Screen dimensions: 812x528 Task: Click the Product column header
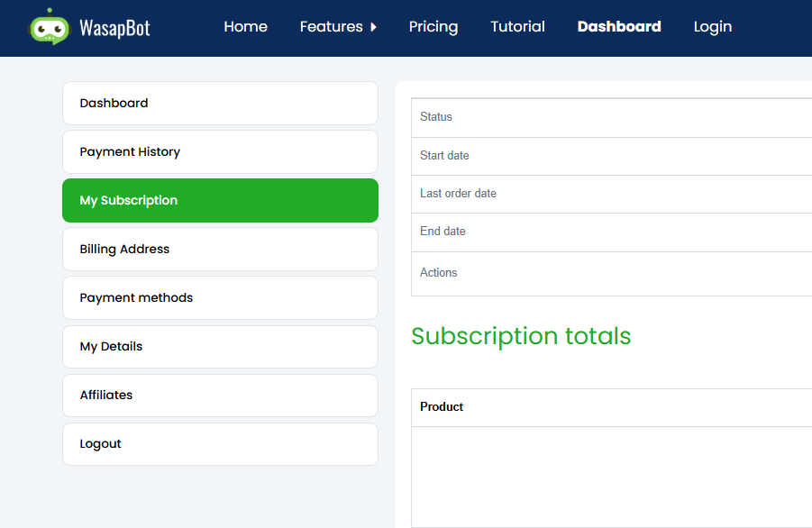(442, 407)
